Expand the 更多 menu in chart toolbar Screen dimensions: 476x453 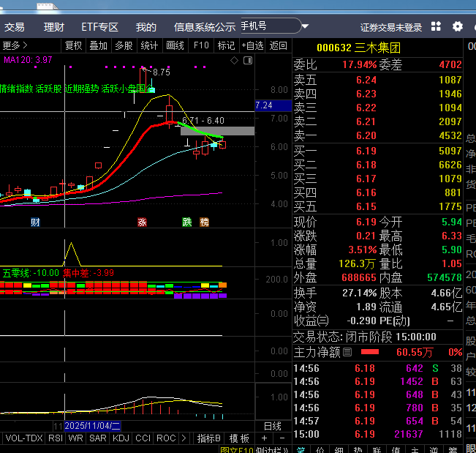coord(15,45)
